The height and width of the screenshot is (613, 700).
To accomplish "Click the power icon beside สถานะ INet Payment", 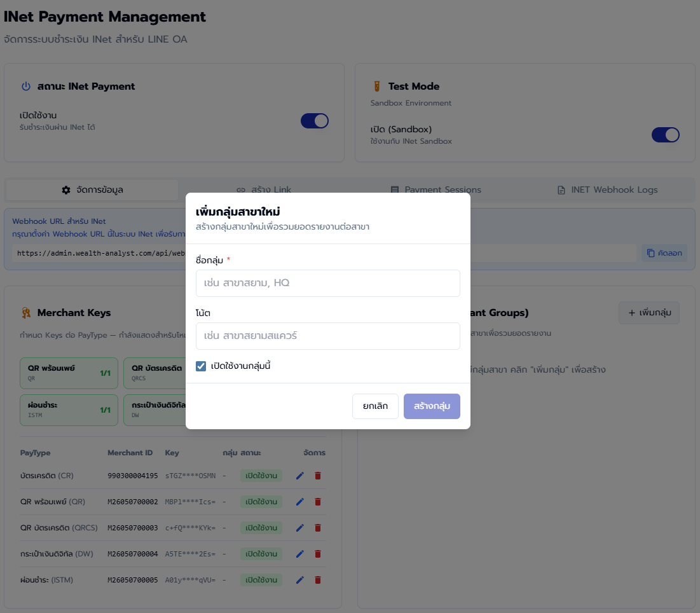I will [x=26, y=86].
